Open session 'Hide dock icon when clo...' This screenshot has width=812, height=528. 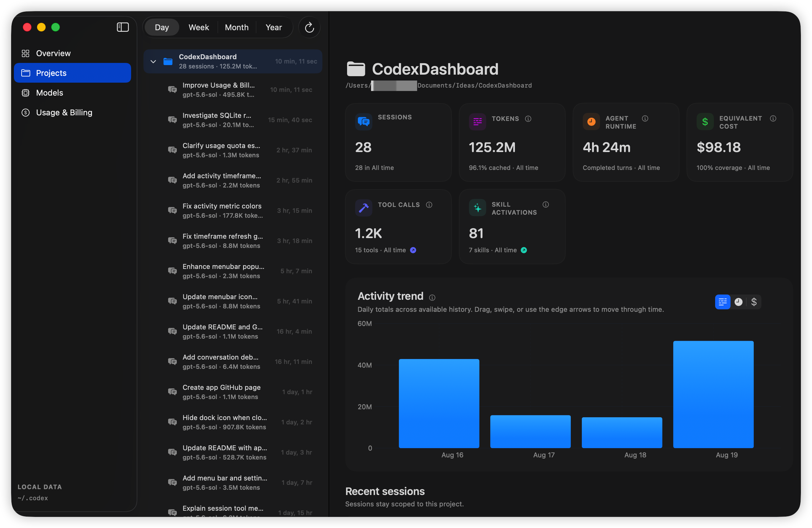pos(233,422)
